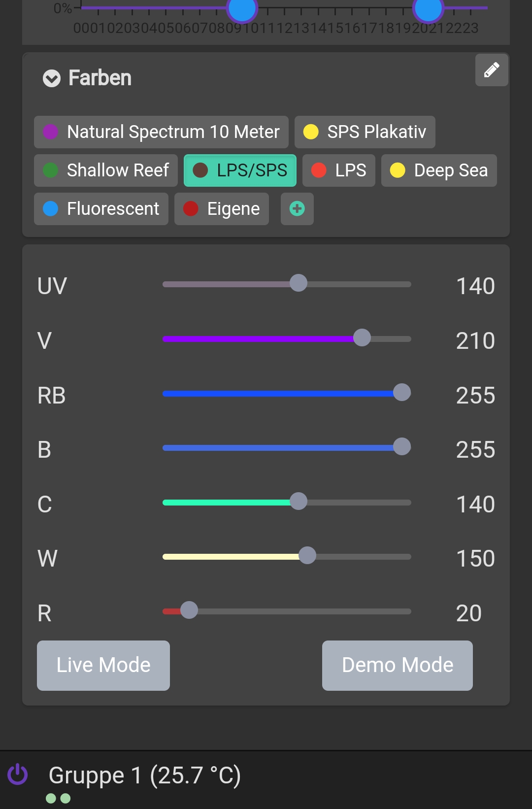The image size is (532, 809).
Task: Click the pencil edit icon in Farben
Action: [x=492, y=70]
